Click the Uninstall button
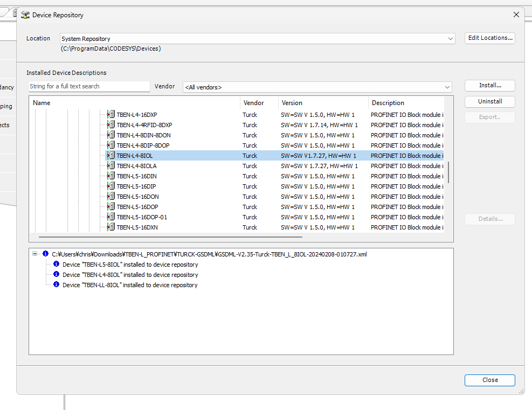 tap(490, 101)
